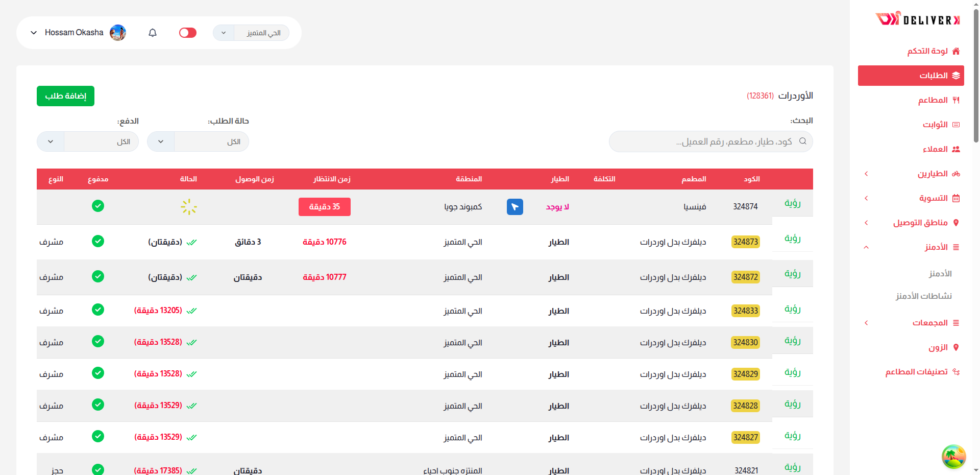Click the magnifier icon in the search box
Image resolution: width=980 pixels, height=475 pixels.
click(x=803, y=141)
